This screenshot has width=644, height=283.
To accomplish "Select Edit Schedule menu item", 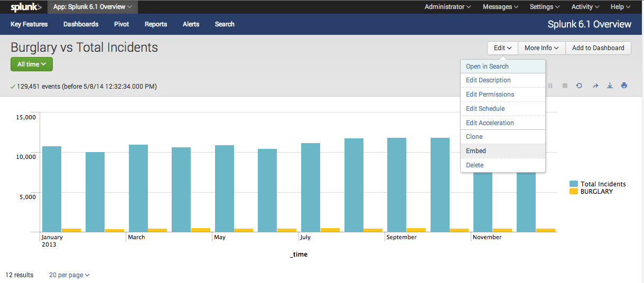I will coord(503,109).
